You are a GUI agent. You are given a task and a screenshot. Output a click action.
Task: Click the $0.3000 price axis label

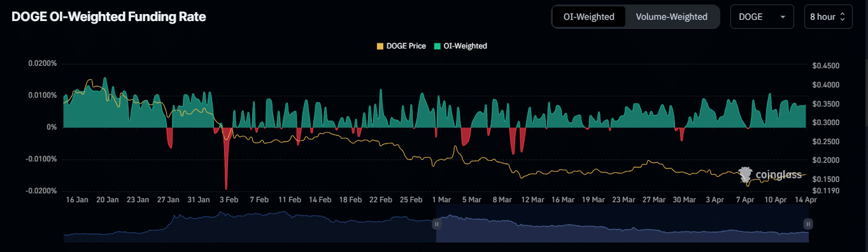pos(827,122)
